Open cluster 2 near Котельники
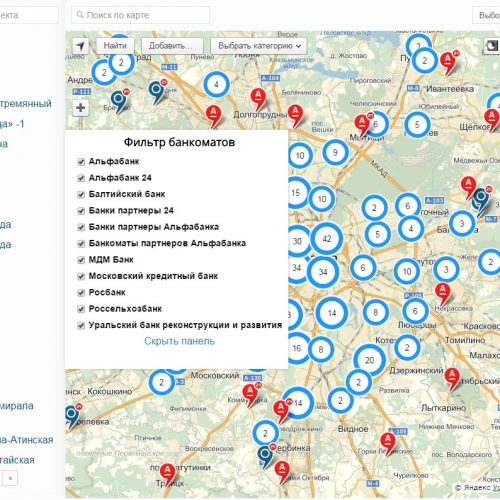This screenshot has width=500, height=500. [x=407, y=348]
